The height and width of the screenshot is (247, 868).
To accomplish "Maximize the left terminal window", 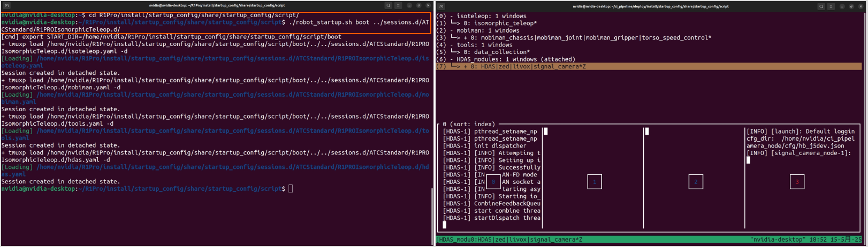I will tap(418, 5).
